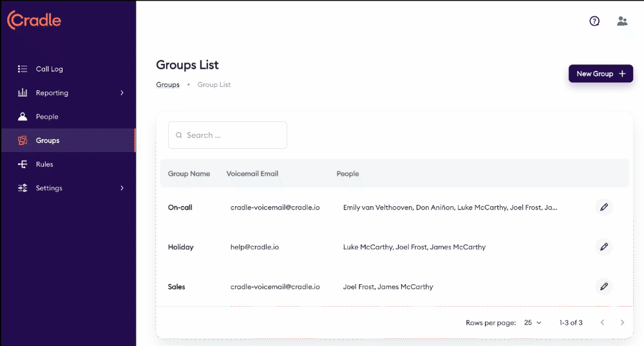
Task: Go to previous page of groups
Action: 602,323
